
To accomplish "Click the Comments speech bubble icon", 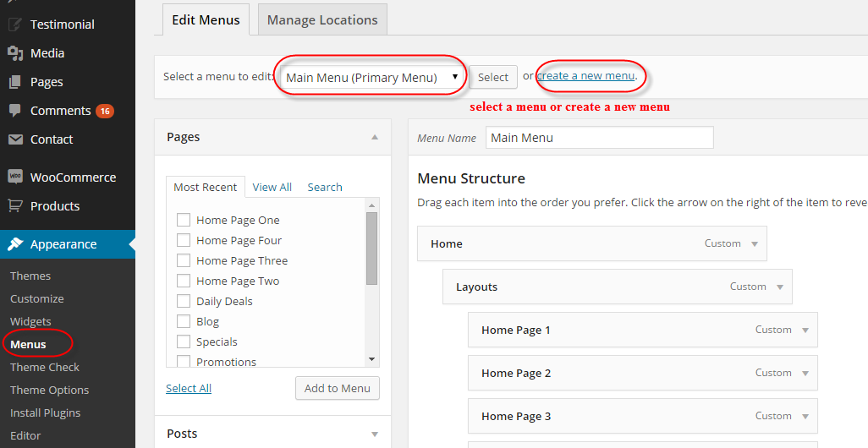I will (x=15, y=110).
